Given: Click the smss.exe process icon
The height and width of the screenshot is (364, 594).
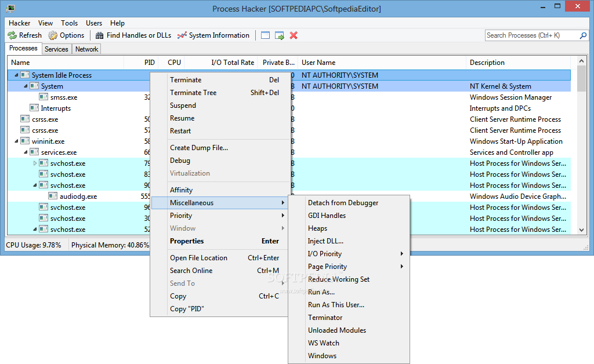Looking at the screenshot, I should [x=44, y=97].
